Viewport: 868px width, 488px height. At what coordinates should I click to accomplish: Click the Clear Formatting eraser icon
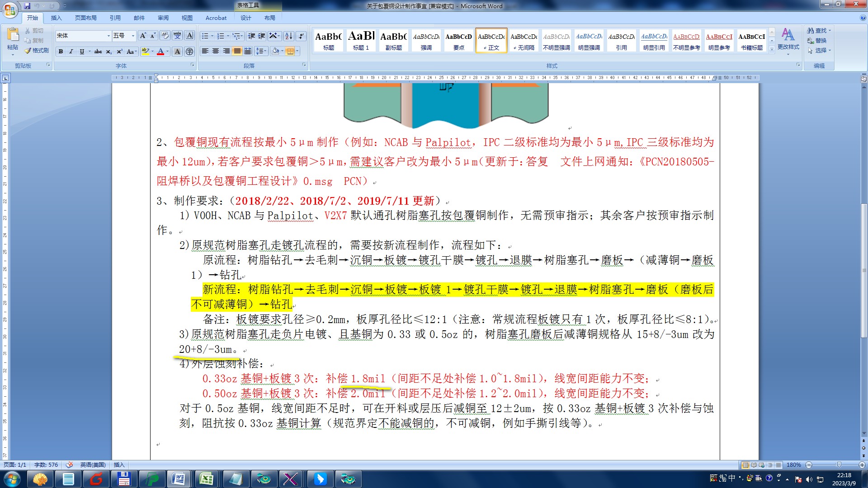165,36
